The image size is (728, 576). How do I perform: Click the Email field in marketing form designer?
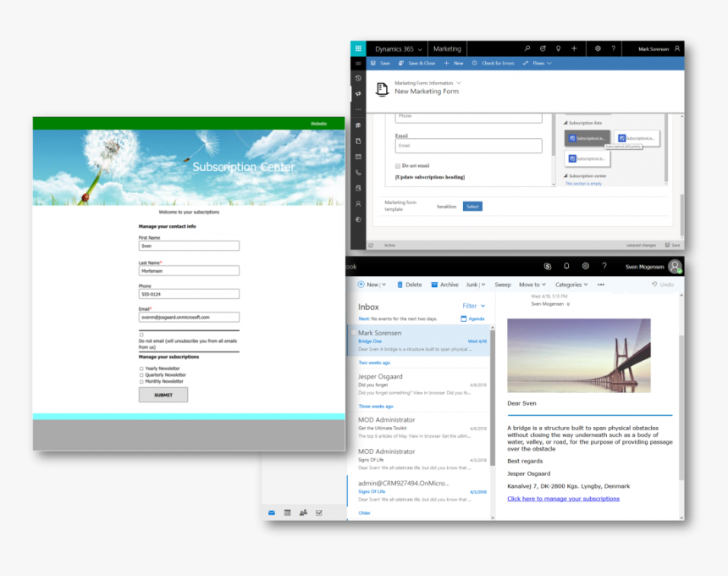(468, 146)
